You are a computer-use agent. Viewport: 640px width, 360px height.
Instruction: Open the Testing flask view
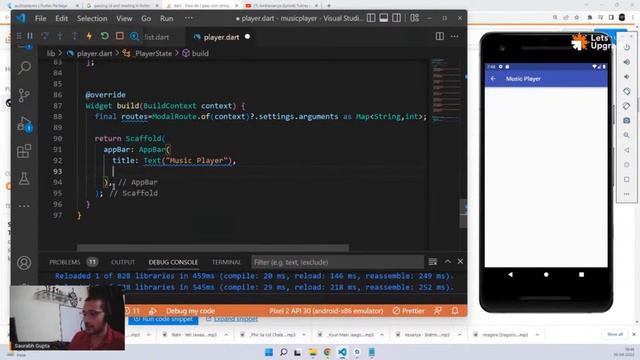[x=24, y=178]
